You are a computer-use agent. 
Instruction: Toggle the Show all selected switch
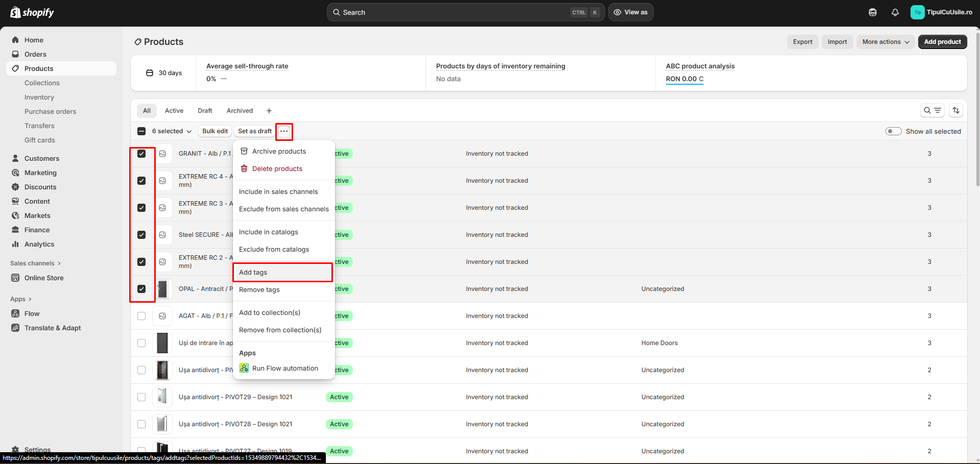click(x=893, y=131)
